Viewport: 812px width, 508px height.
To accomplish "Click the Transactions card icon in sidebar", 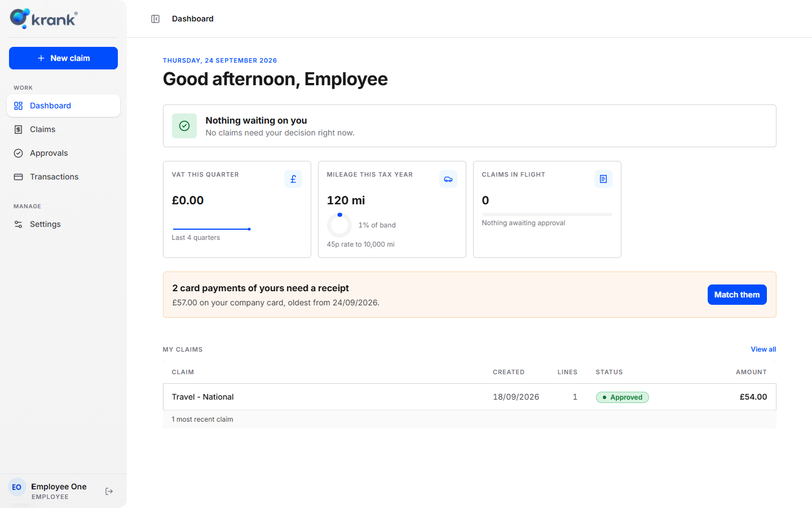I will 19,177.
